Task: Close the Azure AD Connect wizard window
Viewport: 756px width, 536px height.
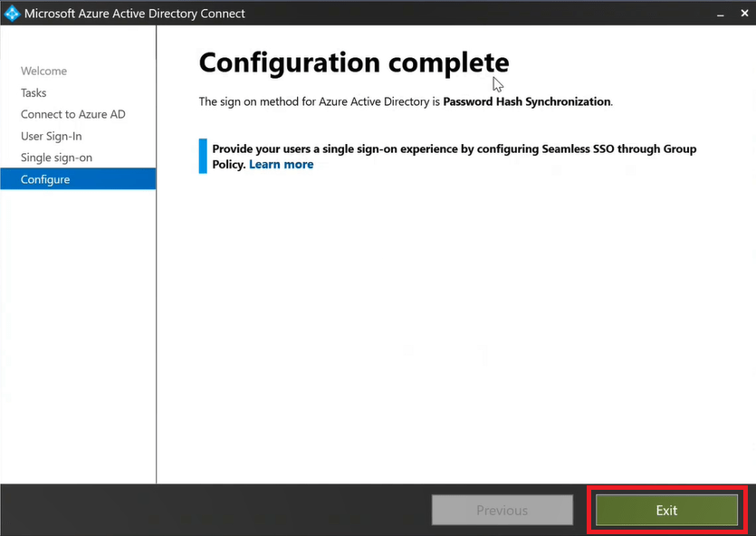Action: (x=745, y=14)
